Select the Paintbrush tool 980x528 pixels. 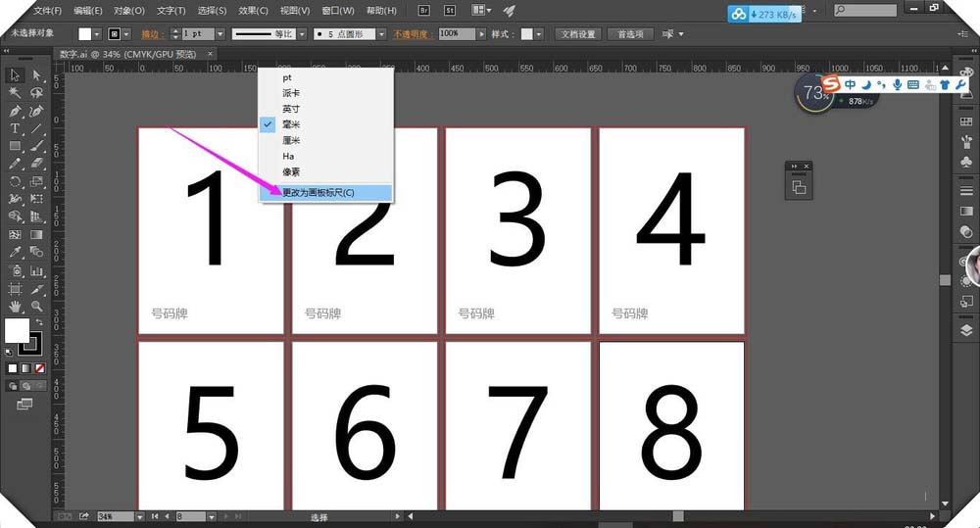pyautogui.click(x=37, y=146)
